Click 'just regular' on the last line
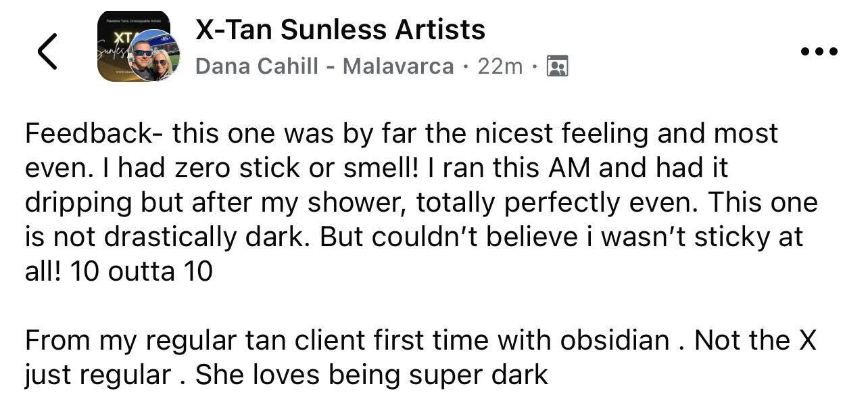Image resolution: width=868 pixels, height=420 pixels. pyautogui.click(x=97, y=375)
